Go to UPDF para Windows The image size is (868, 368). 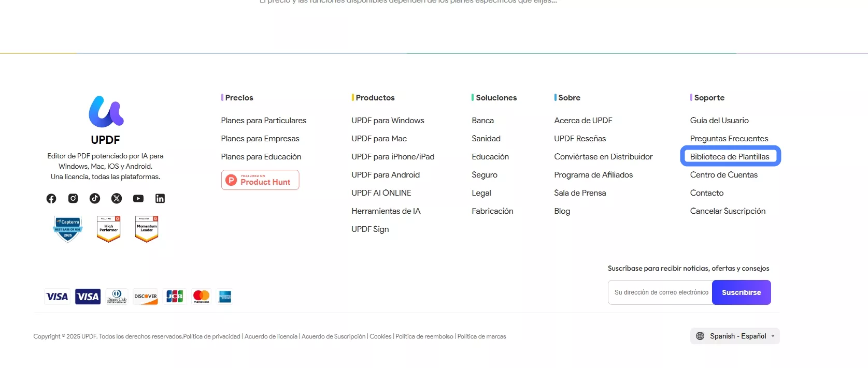coord(388,121)
